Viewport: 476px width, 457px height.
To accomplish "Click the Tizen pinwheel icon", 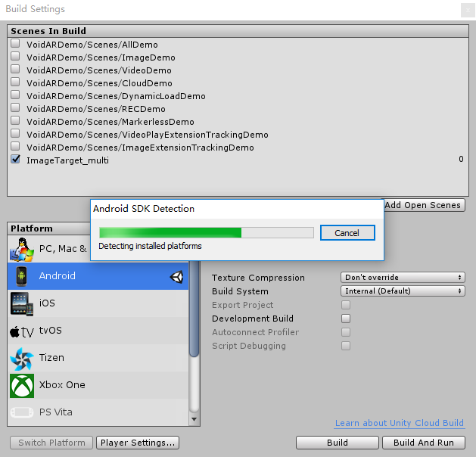I will tap(21, 359).
